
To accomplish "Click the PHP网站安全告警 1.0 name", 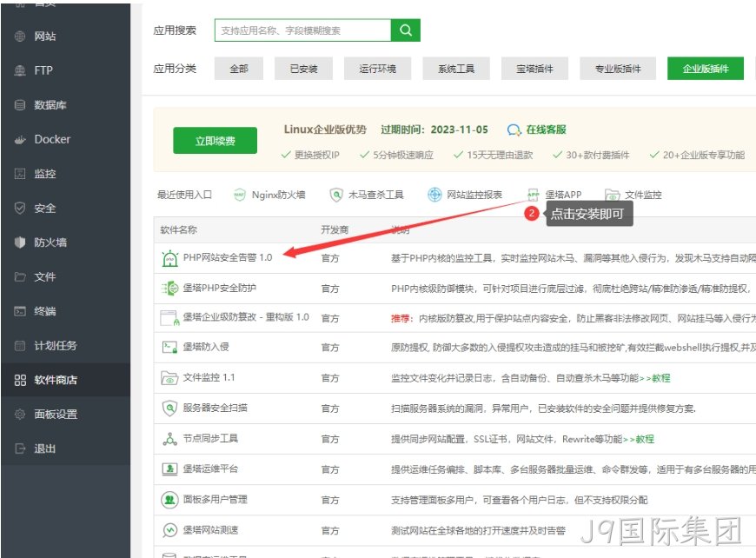I will point(228,257).
